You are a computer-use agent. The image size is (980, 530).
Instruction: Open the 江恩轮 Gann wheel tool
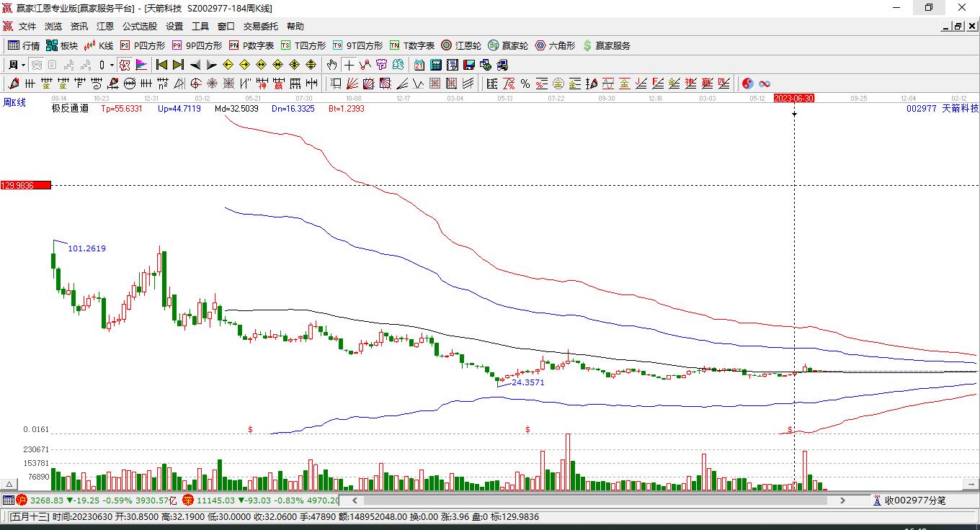[x=461, y=45]
